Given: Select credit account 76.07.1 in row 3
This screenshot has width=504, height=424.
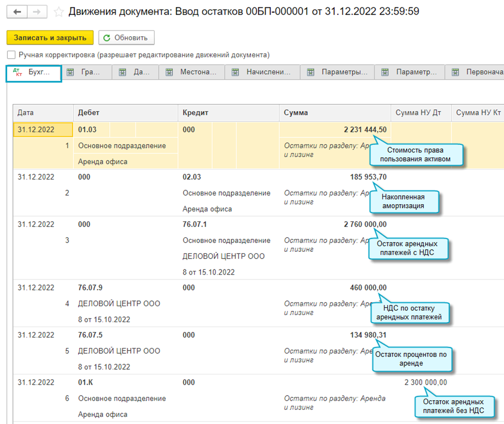Looking at the screenshot, I should pyautogui.click(x=195, y=224).
